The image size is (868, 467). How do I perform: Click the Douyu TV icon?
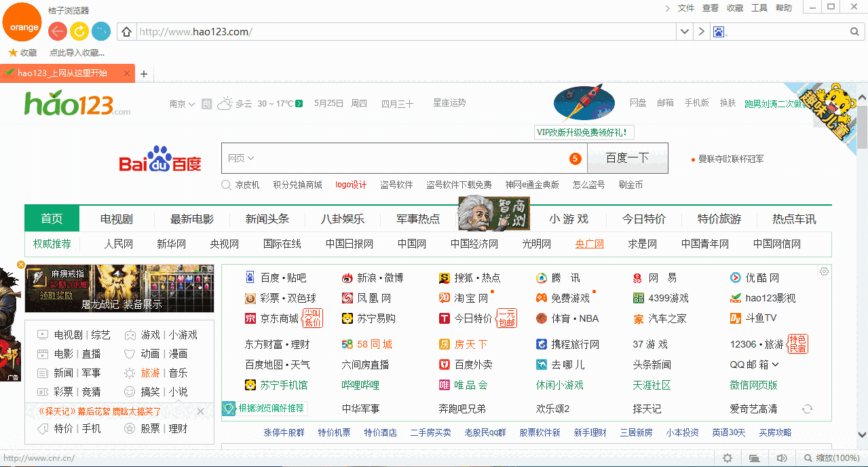(734, 318)
